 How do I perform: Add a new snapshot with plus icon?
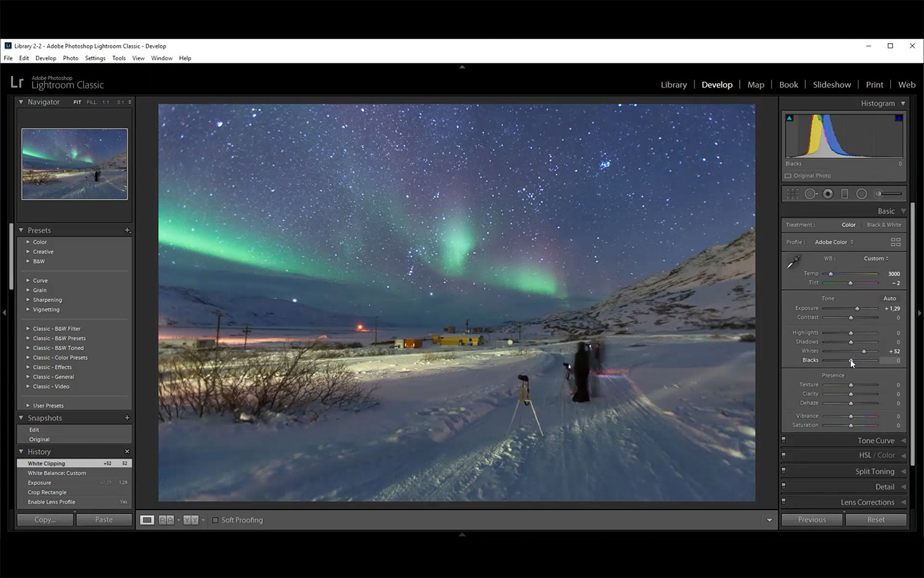click(x=128, y=418)
